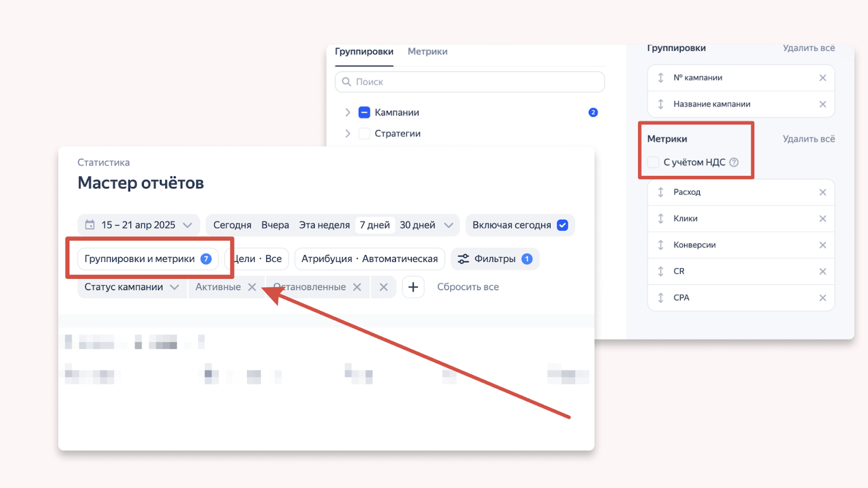Screen dimensions: 868x488
Task: Grab reorder handle of CPA metric
Action: click(x=661, y=298)
